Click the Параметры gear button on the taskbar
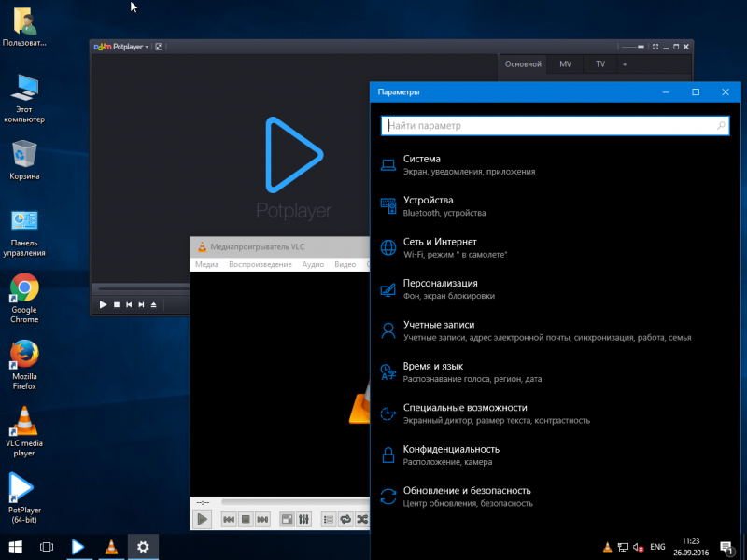747x560 pixels. (143, 547)
